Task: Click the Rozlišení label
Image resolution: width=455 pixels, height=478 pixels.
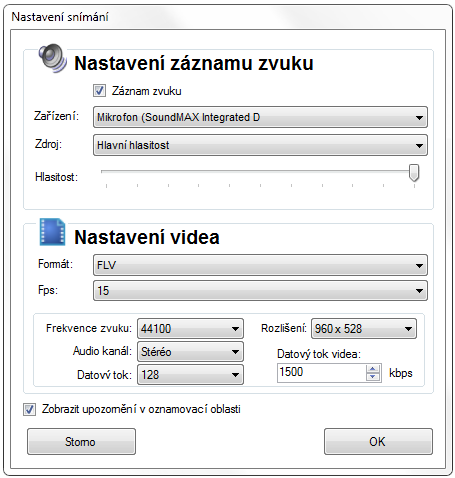Action: [284, 328]
